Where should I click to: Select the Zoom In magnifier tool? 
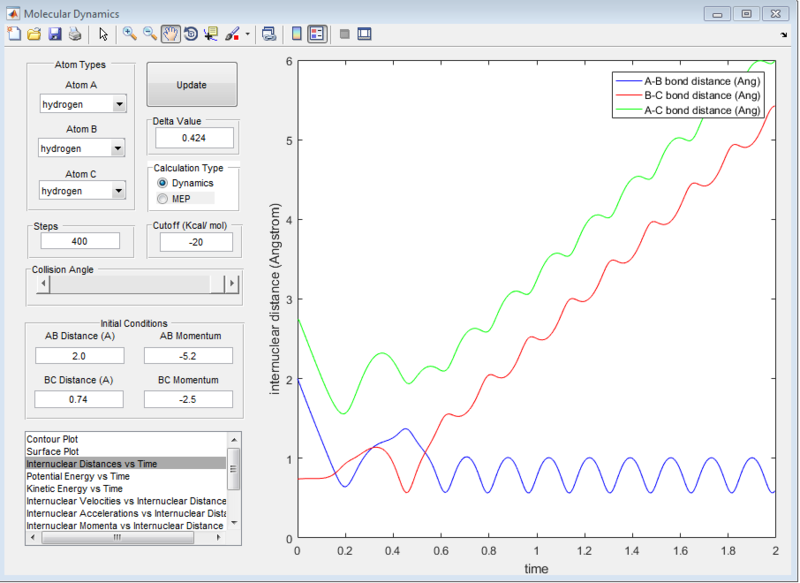click(130, 34)
